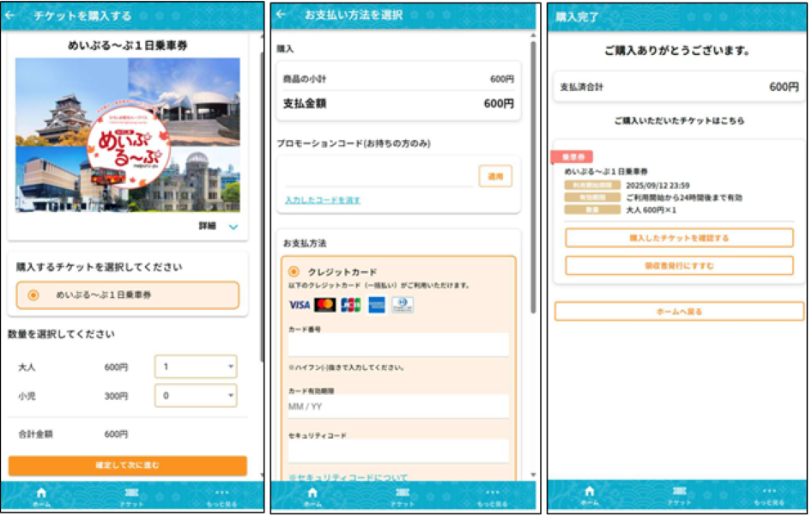Click the カード番号 input field
This screenshot has width=812, height=516.
tap(398, 346)
